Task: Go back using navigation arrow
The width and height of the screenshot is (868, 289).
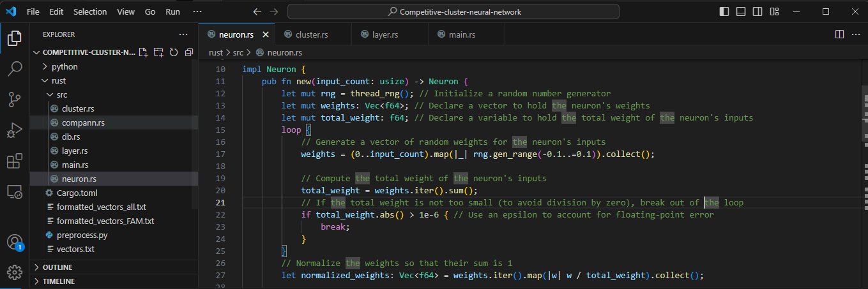Action: (x=257, y=11)
